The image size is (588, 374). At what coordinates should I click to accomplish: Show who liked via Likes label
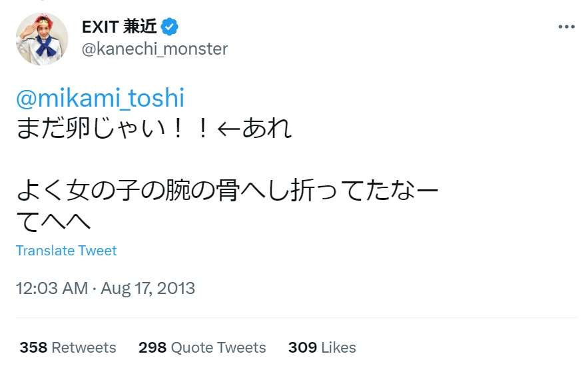tap(338, 347)
